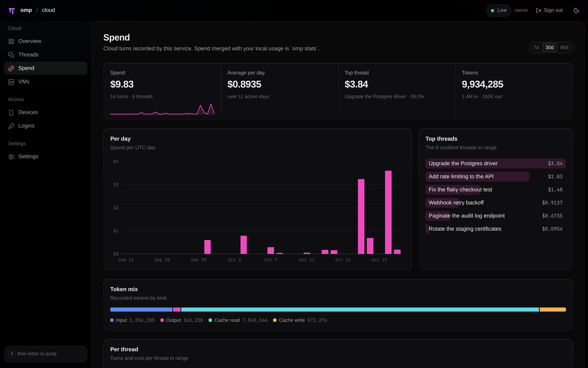Click the $2.83 thread cost
Screen dimensions: 588x368
pos(555,177)
